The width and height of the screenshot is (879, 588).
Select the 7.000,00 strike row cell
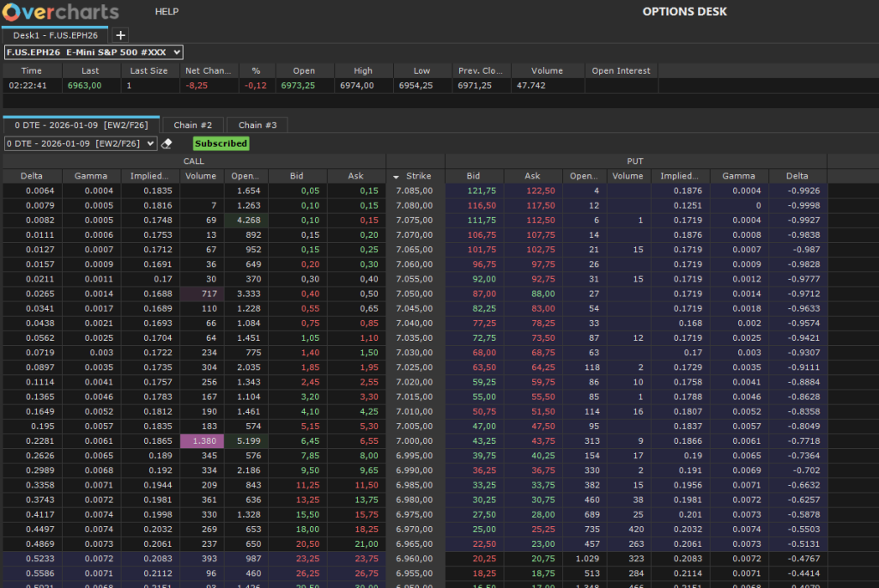[x=415, y=440]
